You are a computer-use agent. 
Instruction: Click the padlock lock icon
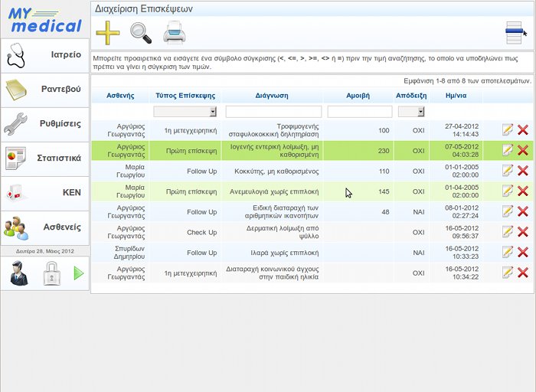tap(51, 273)
